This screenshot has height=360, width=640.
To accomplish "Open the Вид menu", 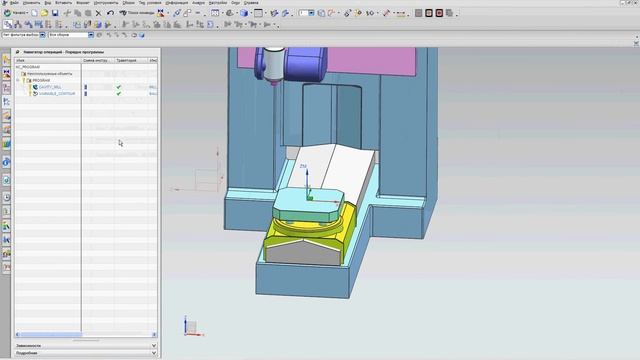I will point(48,3).
